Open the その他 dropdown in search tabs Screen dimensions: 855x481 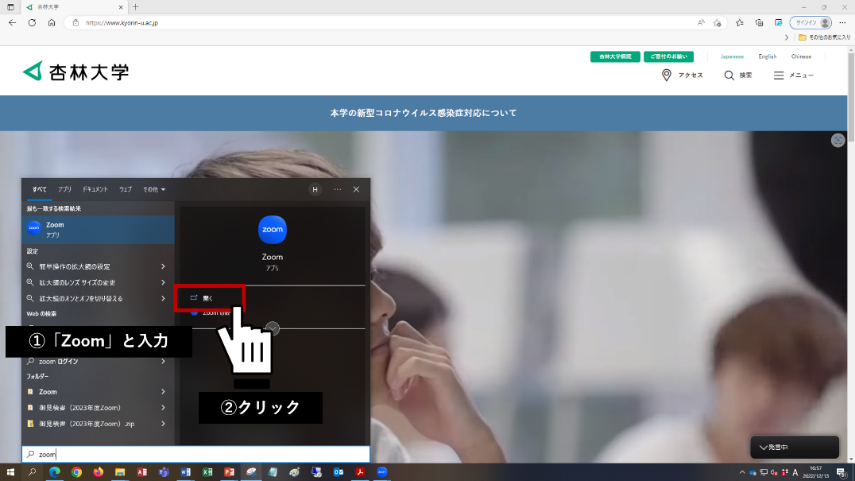[x=153, y=189]
